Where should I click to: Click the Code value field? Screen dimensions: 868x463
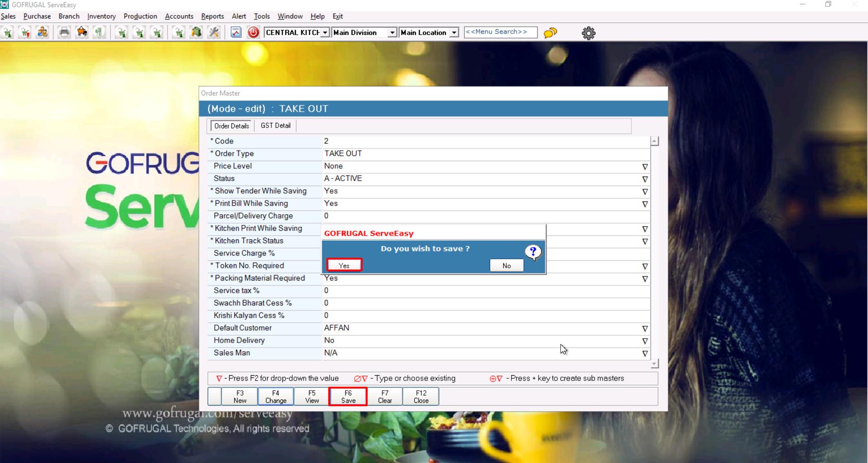[x=486, y=141]
